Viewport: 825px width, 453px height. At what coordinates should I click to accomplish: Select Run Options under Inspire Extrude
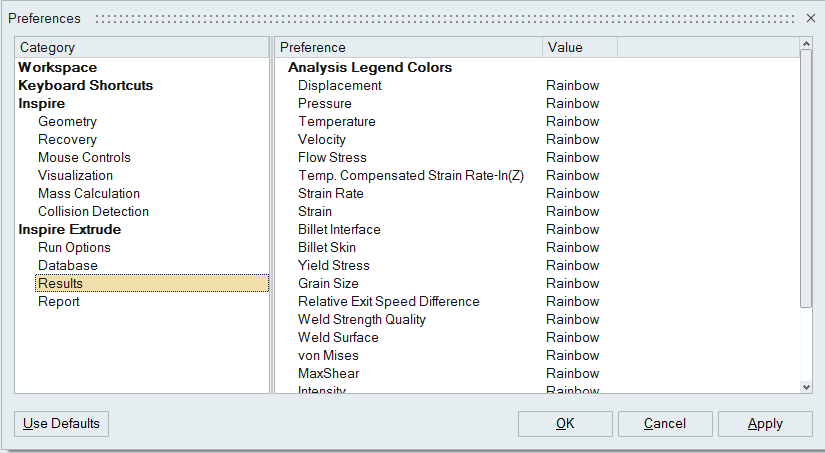coord(74,248)
